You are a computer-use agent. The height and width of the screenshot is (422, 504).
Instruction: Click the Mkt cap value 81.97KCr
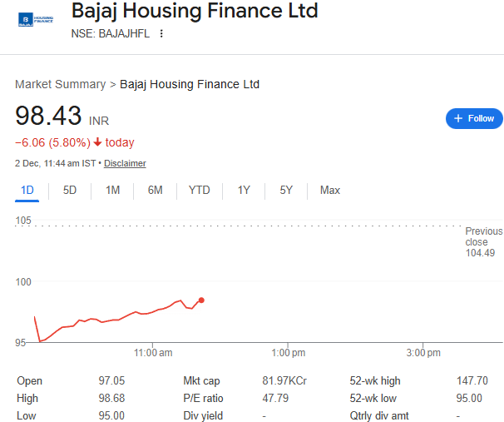coord(284,380)
